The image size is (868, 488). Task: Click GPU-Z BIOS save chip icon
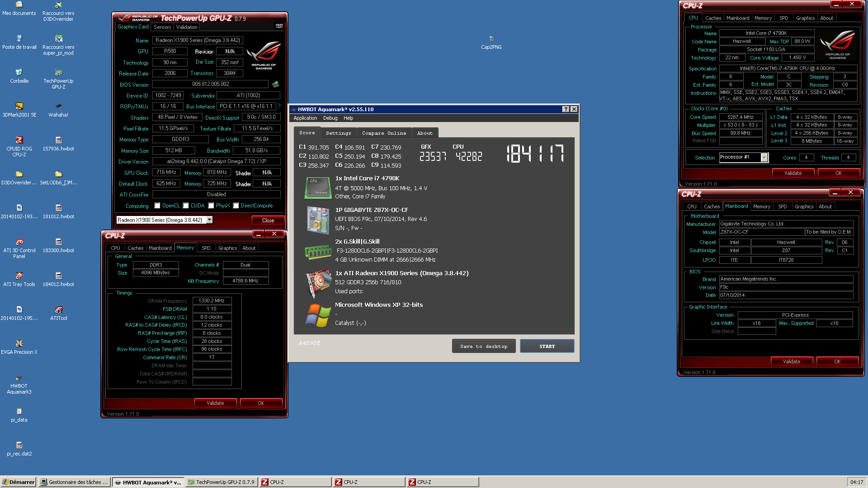[x=275, y=84]
